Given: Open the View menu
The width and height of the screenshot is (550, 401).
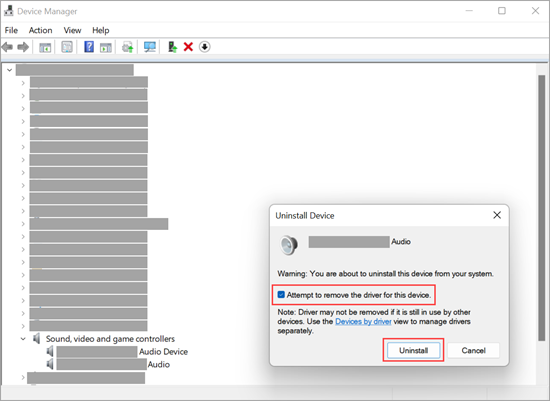Looking at the screenshot, I should 72,31.
